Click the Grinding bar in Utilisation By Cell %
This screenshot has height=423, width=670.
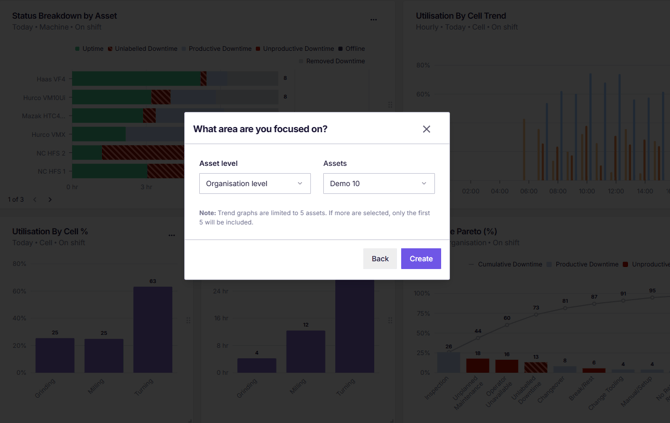click(55, 355)
